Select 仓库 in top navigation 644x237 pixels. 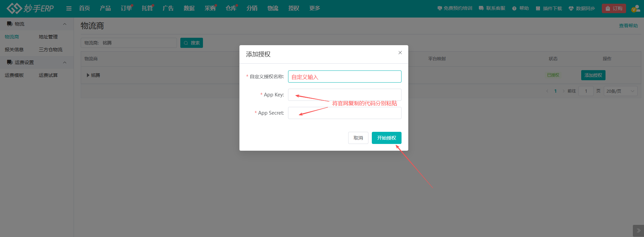click(x=231, y=8)
